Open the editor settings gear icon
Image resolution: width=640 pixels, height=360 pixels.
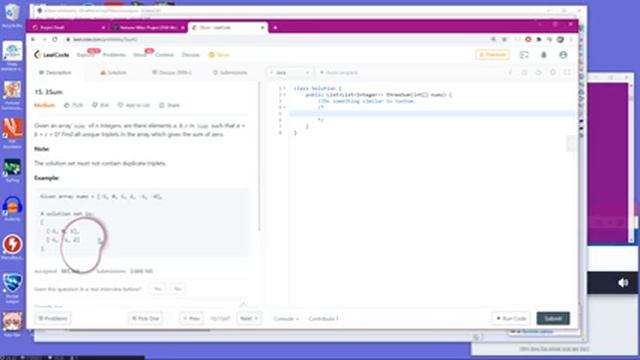553,73
